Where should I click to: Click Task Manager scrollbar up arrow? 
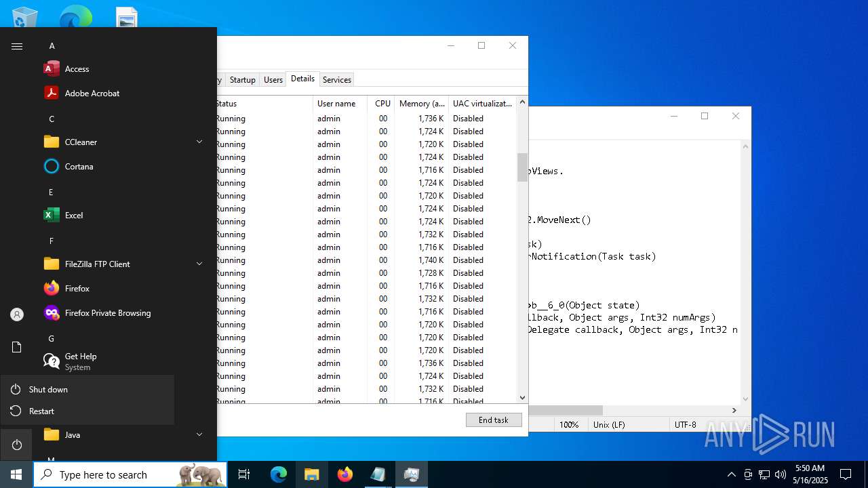pos(522,102)
